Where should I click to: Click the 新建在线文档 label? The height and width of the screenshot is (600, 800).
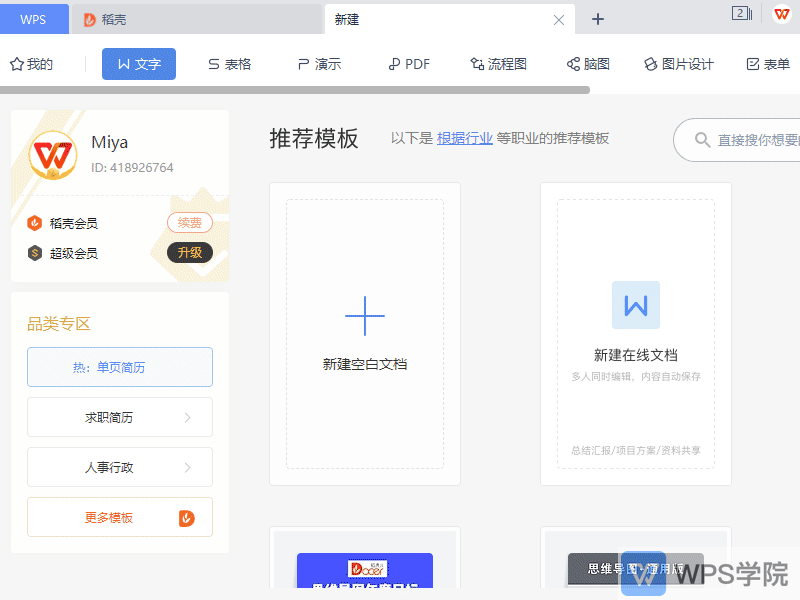click(636, 355)
